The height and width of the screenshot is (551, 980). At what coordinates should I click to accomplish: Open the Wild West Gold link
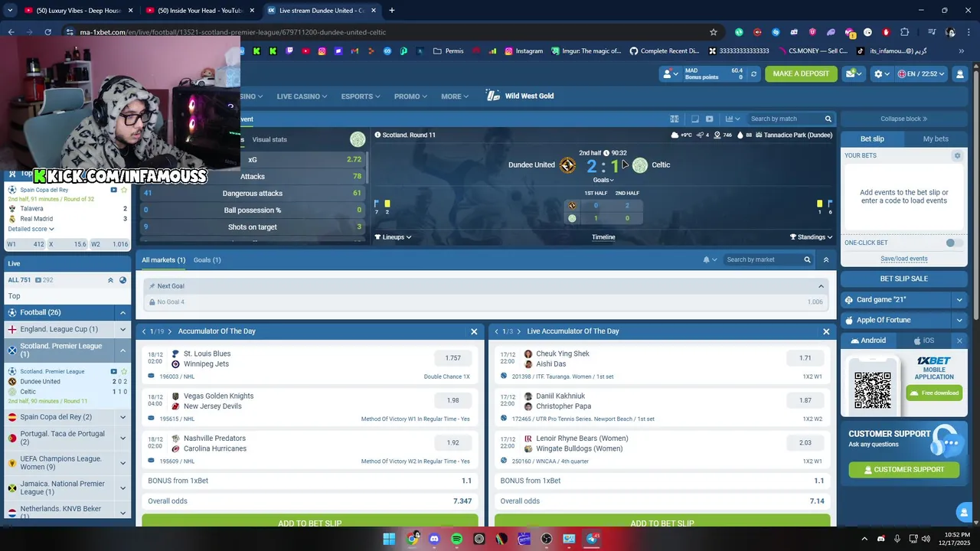pyautogui.click(x=520, y=96)
